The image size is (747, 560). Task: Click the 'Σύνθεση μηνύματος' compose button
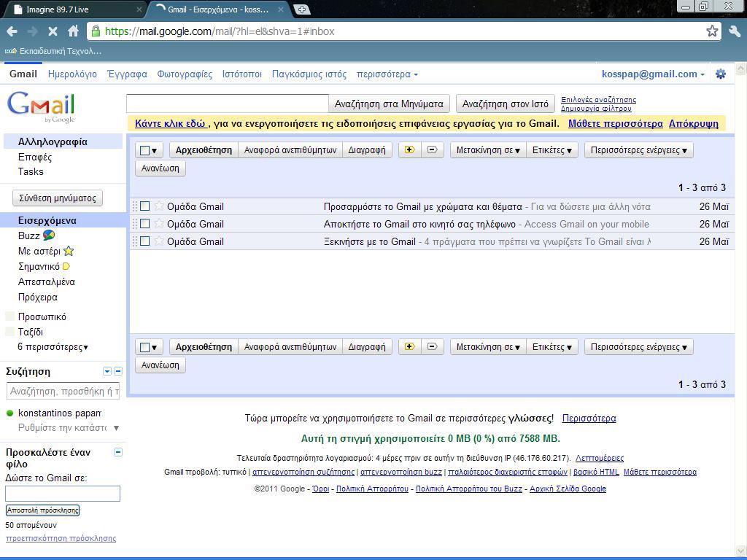pyautogui.click(x=58, y=198)
